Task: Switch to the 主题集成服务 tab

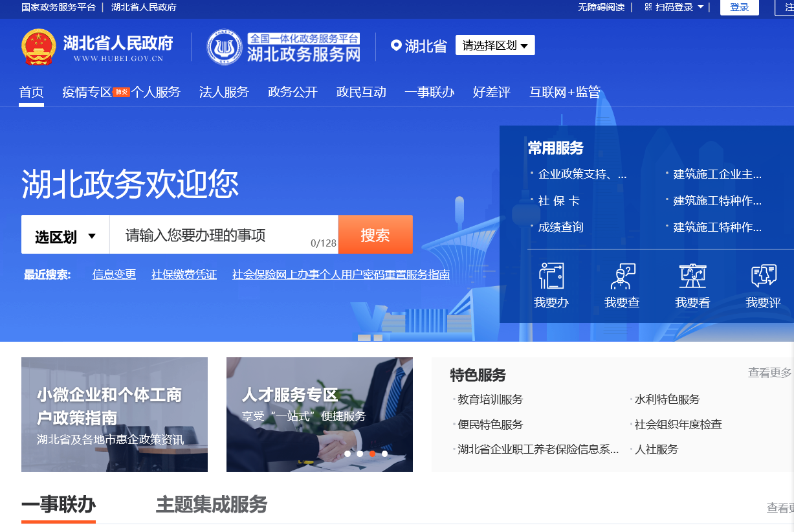Action: [211, 504]
